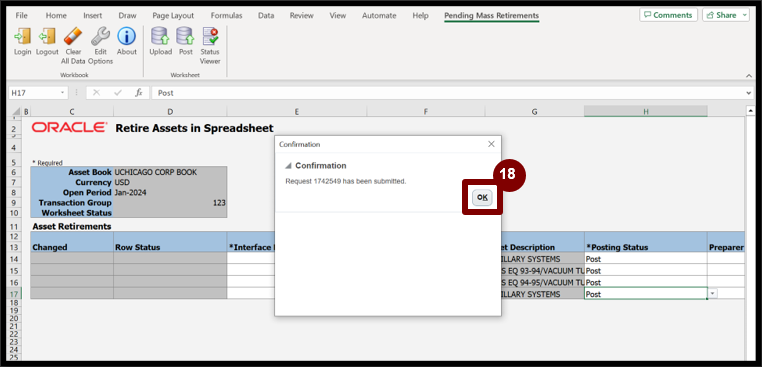Click the Asset Retirements section title
The width and height of the screenshot is (762, 367).
(71, 227)
